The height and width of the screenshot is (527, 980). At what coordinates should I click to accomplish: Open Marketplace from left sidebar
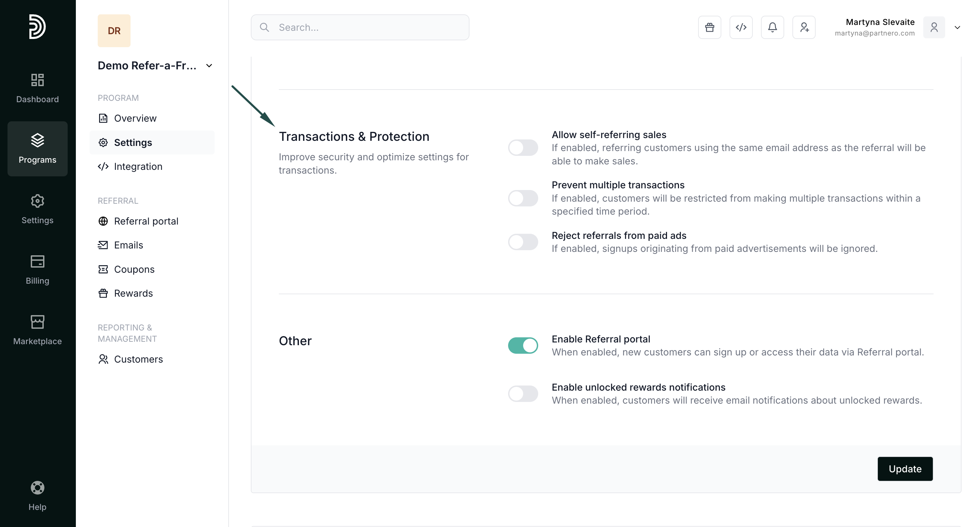pyautogui.click(x=37, y=330)
